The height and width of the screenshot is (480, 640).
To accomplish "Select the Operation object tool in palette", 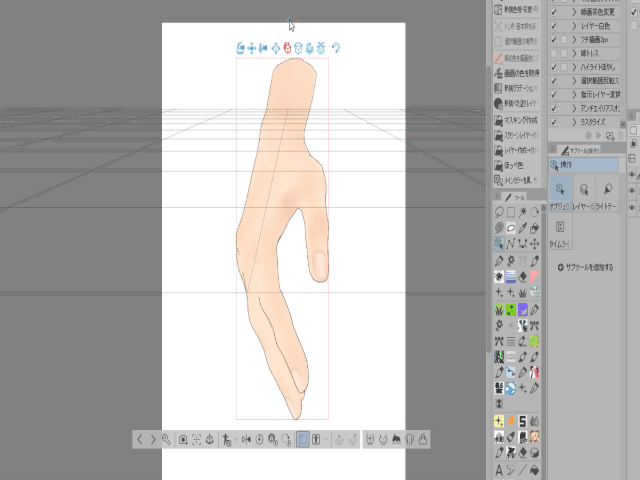I will click(x=499, y=244).
